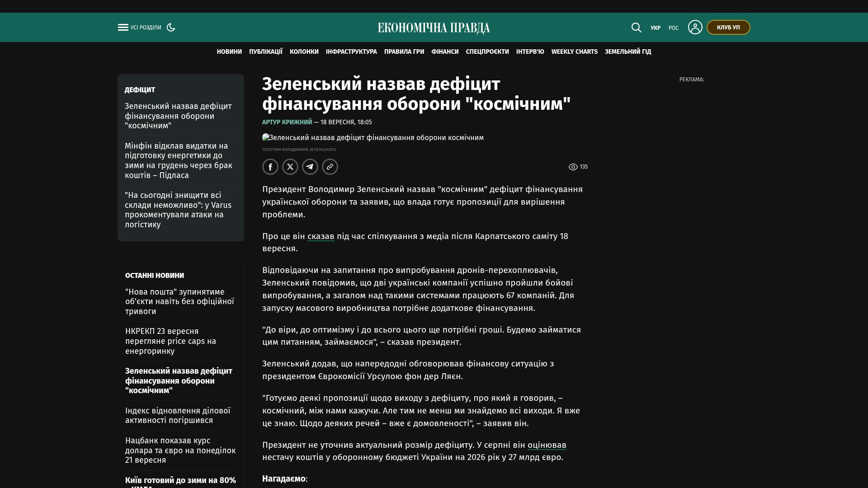Viewport: 868px width, 488px height.
Task: Open author Артур Крижний's page
Action: 287,122
